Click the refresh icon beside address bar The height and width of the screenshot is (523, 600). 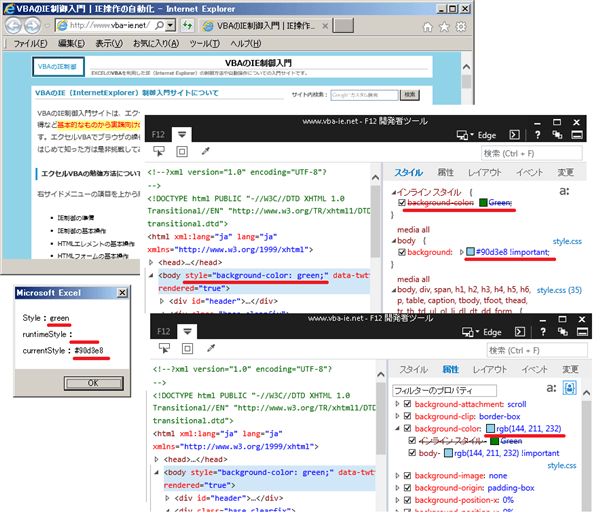pyautogui.click(x=187, y=26)
